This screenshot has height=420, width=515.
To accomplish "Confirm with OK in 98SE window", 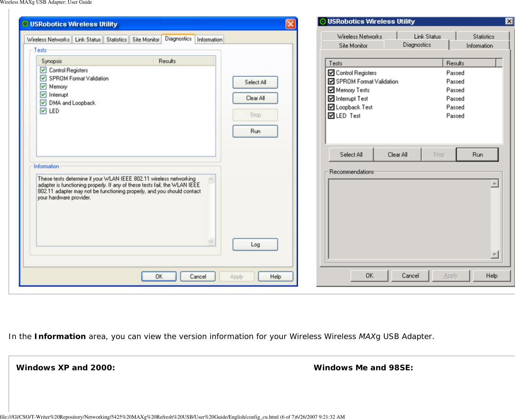I will [369, 276].
